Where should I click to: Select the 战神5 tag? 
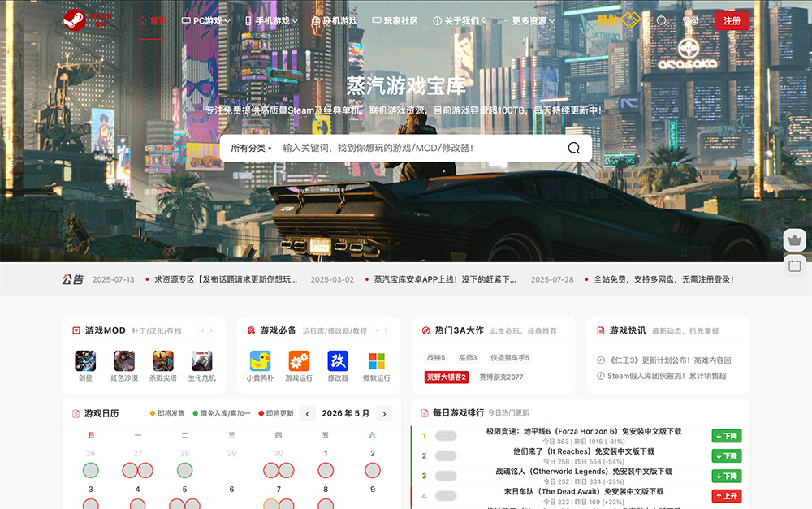point(436,358)
